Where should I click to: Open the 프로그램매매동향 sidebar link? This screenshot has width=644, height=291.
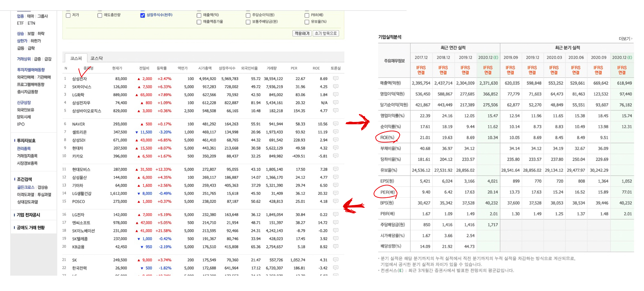tap(31, 84)
